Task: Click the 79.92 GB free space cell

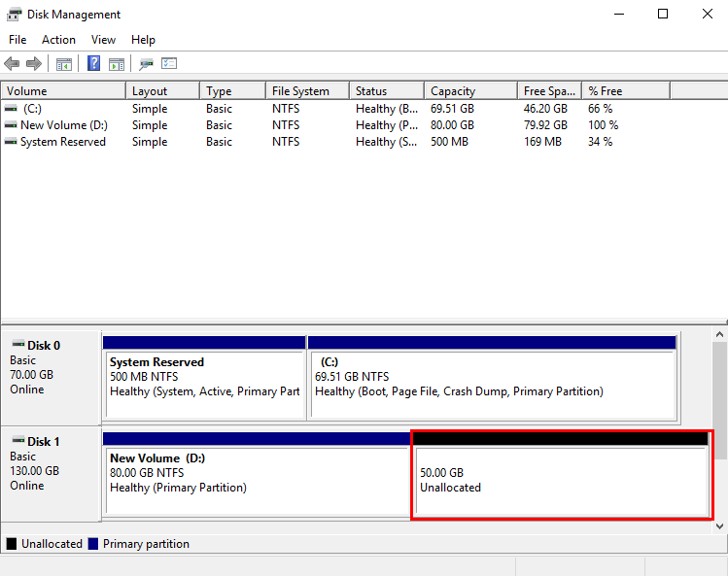Action: tap(545, 125)
